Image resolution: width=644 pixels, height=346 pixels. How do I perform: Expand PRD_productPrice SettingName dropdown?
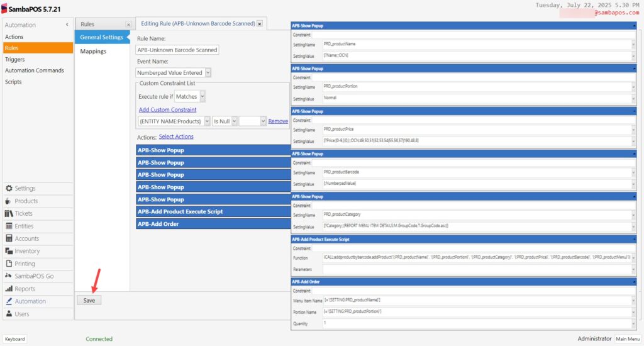coord(633,130)
